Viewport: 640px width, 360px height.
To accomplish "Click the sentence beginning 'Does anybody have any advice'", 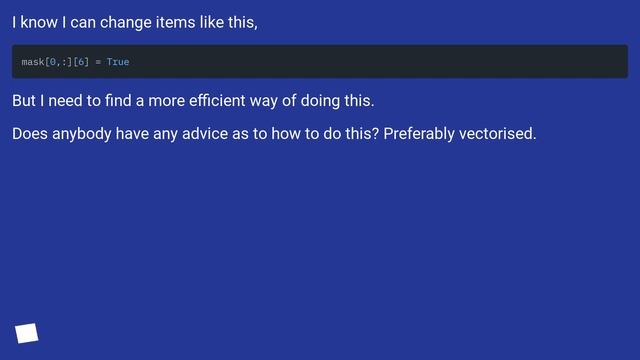I will point(274,133).
